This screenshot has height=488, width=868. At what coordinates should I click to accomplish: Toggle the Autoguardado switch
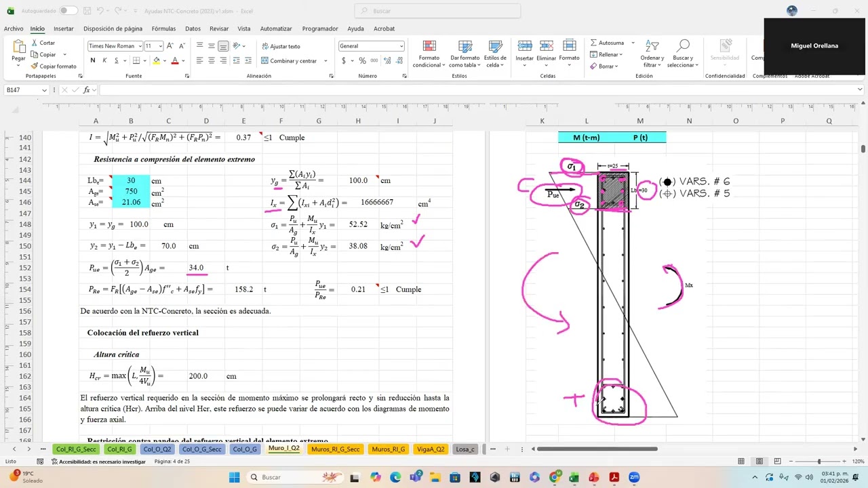point(68,11)
